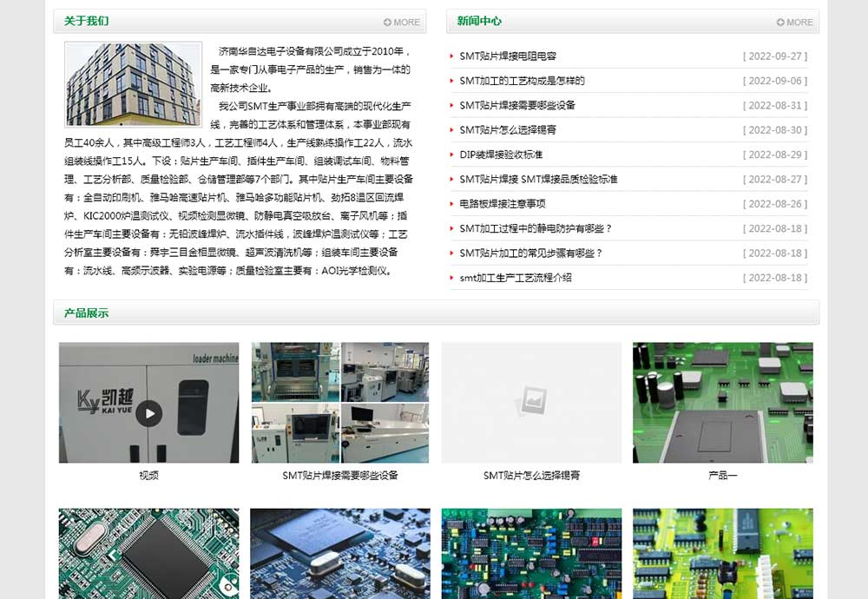Open news article smt加工生产工艺流程介绍
The height and width of the screenshot is (599, 868).
(516, 278)
